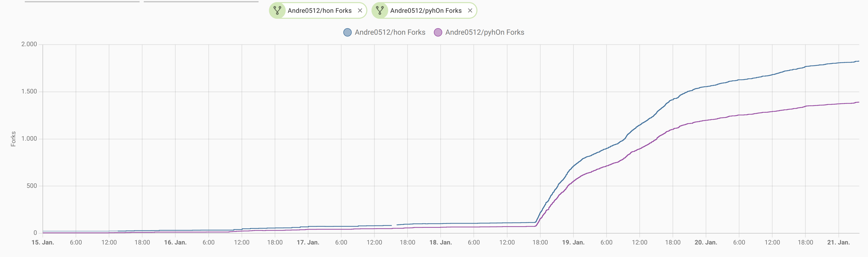Click the 17. Jan. axis label
Image resolution: width=868 pixels, height=257 pixels.
click(308, 242)
